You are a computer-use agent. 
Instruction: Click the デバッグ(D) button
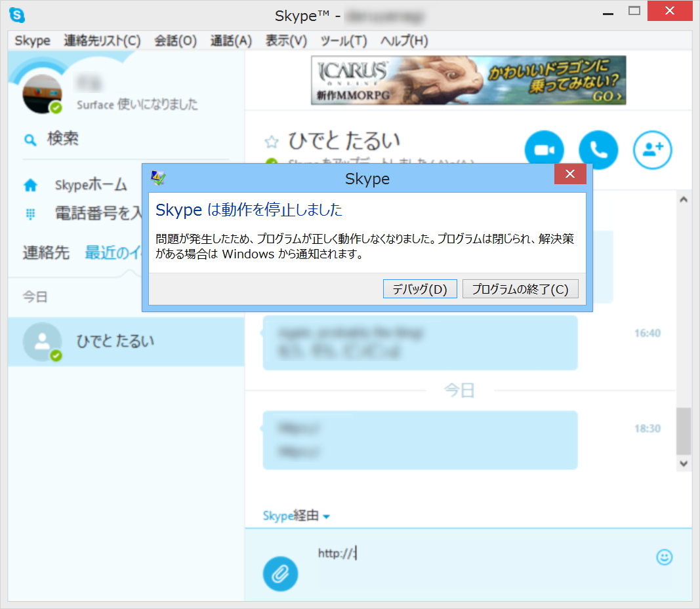[419, 288]
